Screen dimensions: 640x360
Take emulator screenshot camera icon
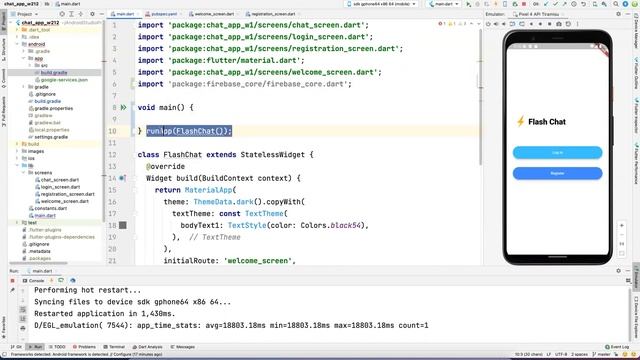559,24
